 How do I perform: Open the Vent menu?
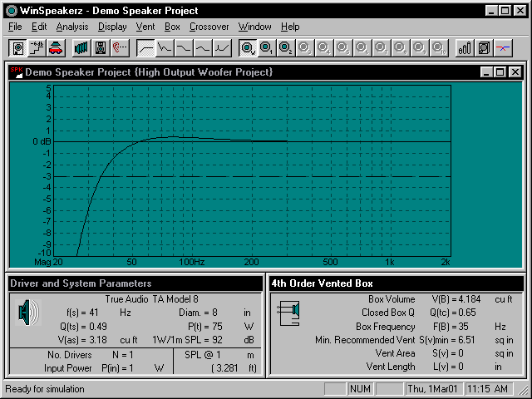(145, 27)
